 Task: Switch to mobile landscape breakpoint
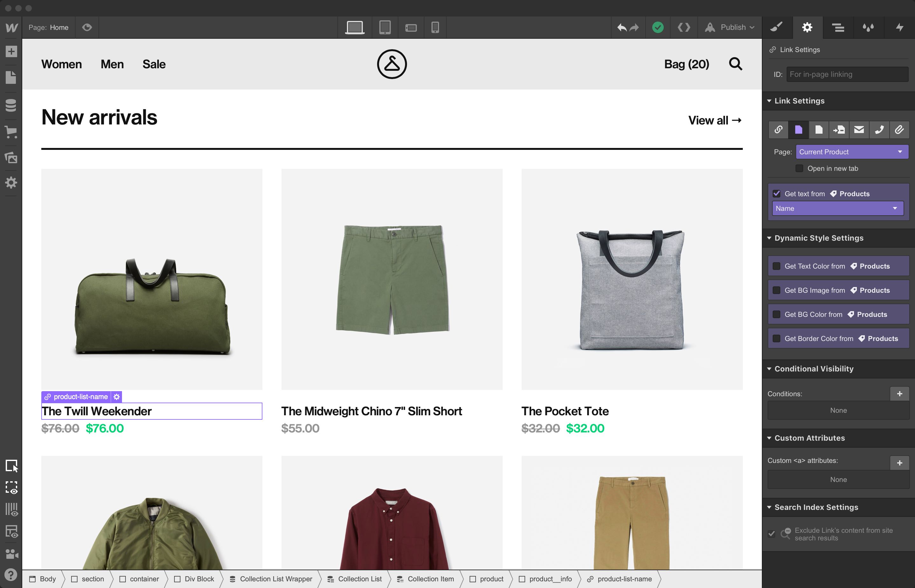(x=411, y=28)
